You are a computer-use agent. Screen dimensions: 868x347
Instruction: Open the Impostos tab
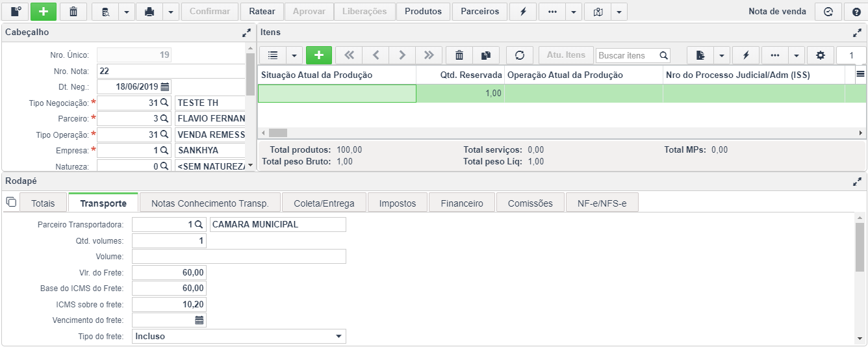[x=398, y=203]
